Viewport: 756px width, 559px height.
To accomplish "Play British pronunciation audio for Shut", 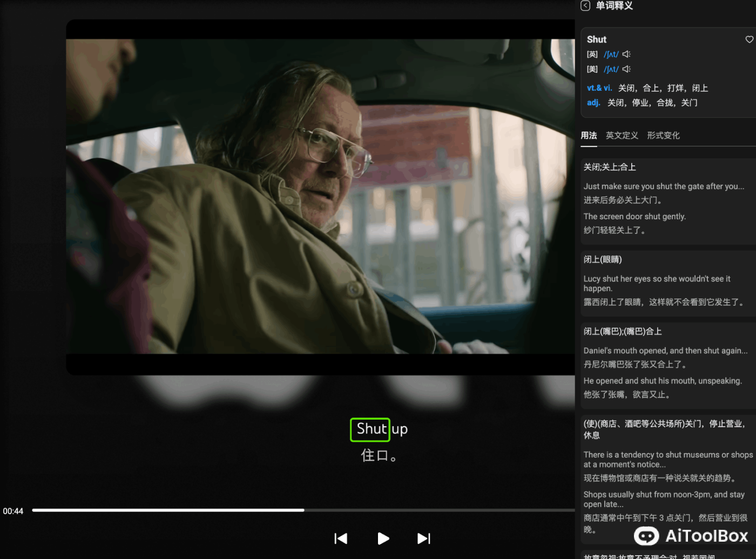I will 626,55.
